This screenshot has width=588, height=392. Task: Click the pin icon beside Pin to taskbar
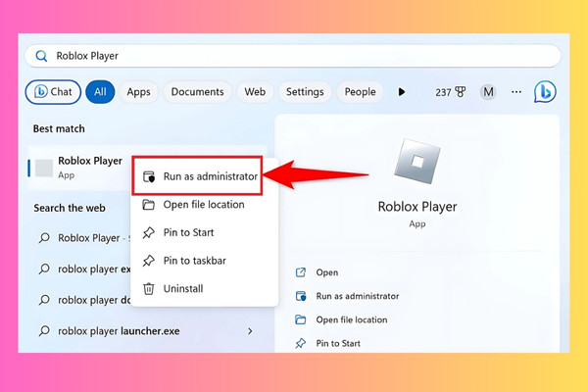point(149,261)
